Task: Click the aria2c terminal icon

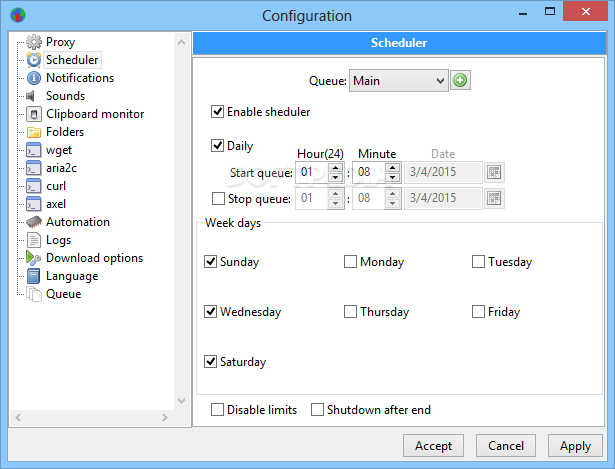Action: click(34, 168)
